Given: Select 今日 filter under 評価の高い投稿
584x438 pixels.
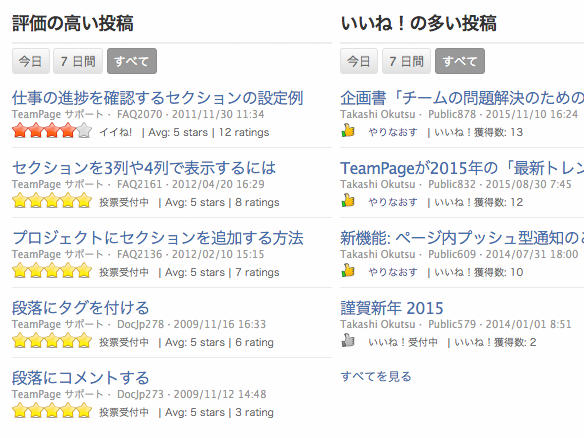Looking at the screenshot, I should 31,61.
